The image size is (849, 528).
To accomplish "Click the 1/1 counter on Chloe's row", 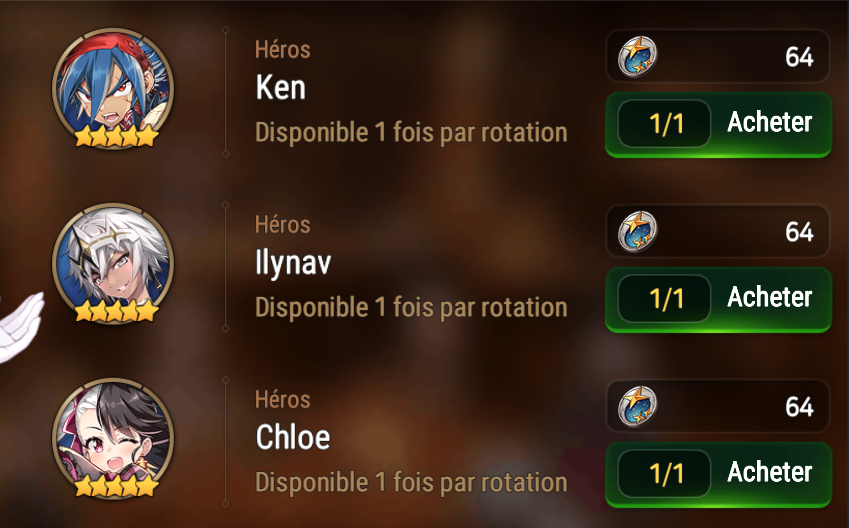I will coord(664,473).
